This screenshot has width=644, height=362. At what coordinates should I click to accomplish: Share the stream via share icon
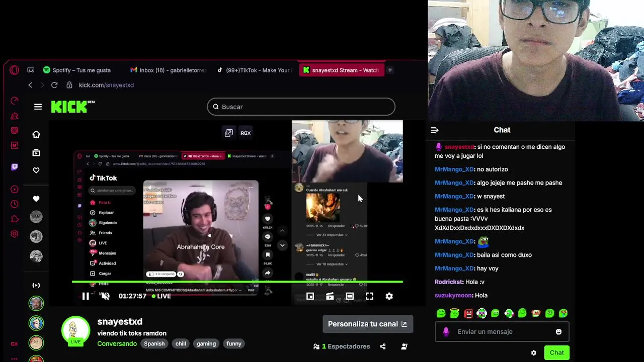(383, 346)
